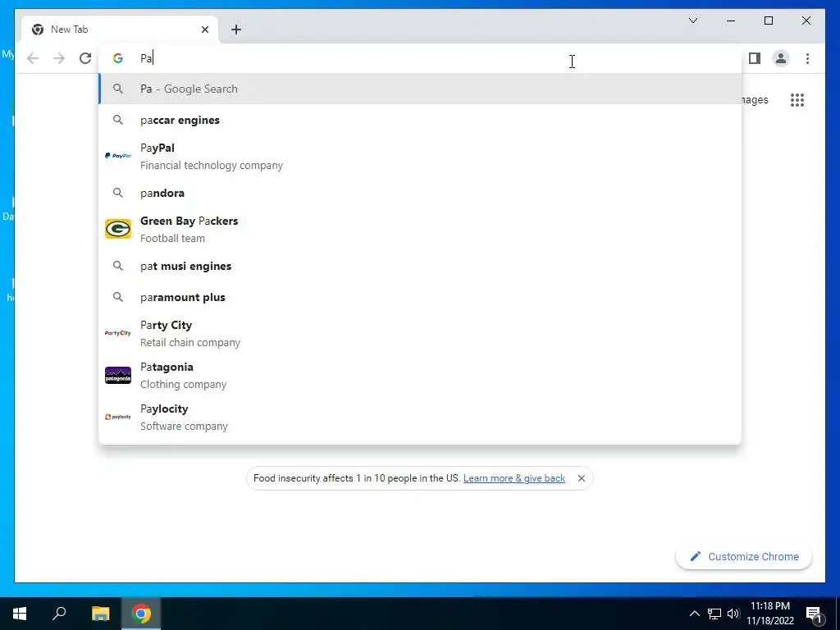840x630 pixels.
Task: Close the New Tab tab
Action: click(x=204, y=30)
